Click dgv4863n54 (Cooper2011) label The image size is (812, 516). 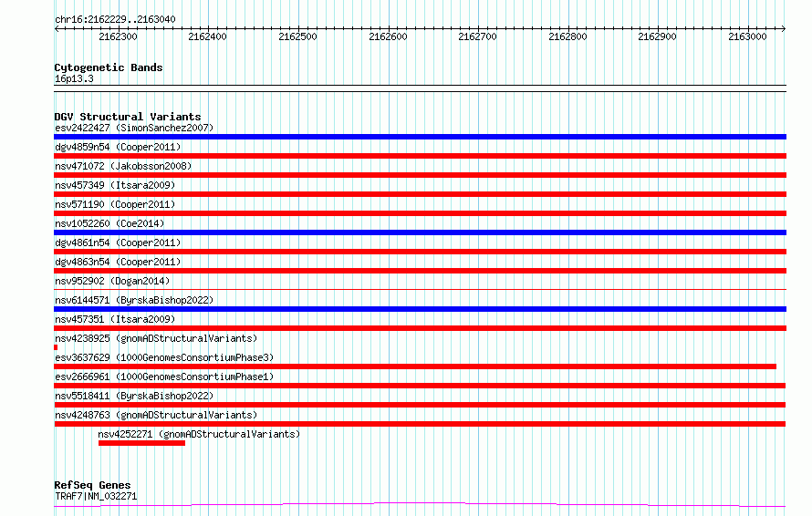[118, 262]
